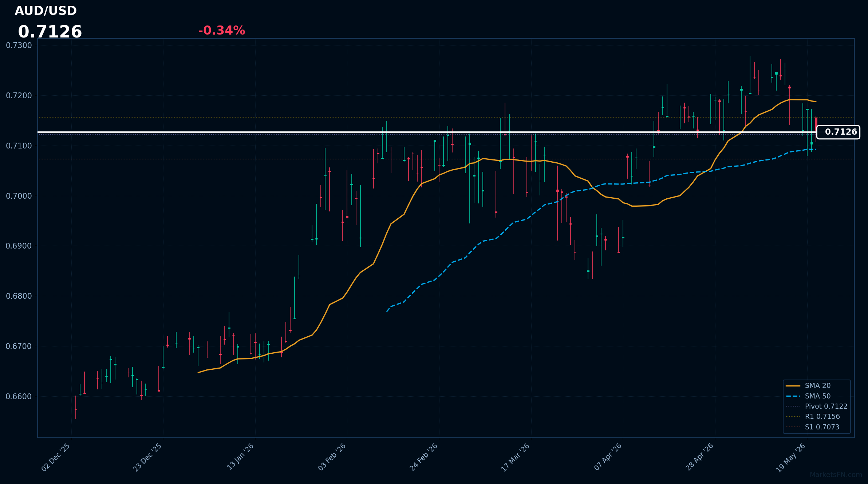Click the 02 Dec '25 date label

coord(56,457)
